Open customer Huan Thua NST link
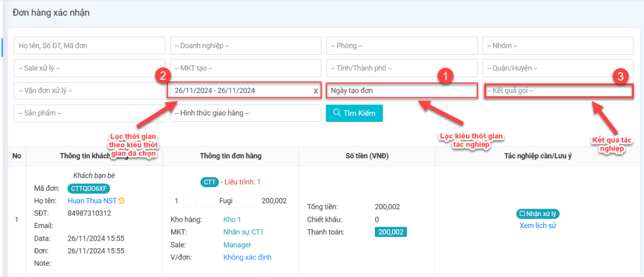This screenshot has height=277, width=644. click(x=92, y=201)
